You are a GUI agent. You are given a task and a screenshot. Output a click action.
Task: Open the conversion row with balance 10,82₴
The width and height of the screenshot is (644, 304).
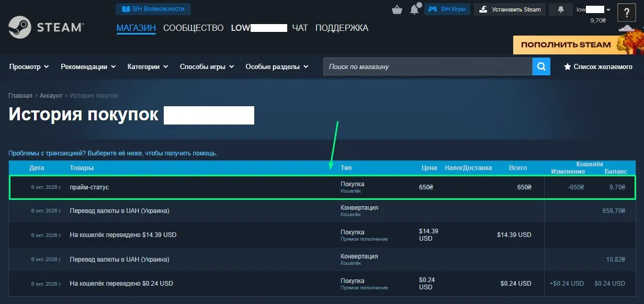click(322, 260)
